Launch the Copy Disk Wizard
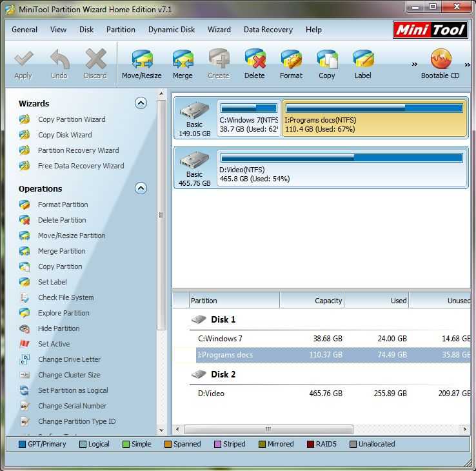The width and height of the screenshot is (476, 471). (x=65, y=135)
